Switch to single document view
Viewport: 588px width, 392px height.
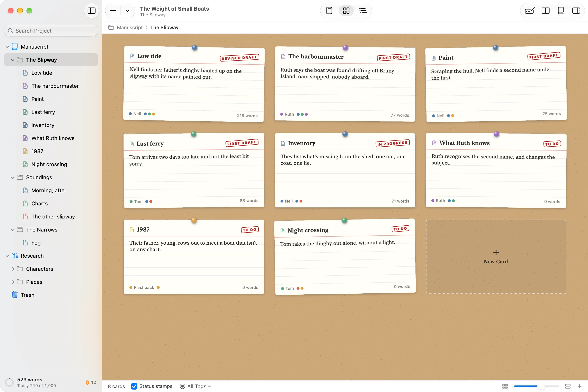click(329, 10)
